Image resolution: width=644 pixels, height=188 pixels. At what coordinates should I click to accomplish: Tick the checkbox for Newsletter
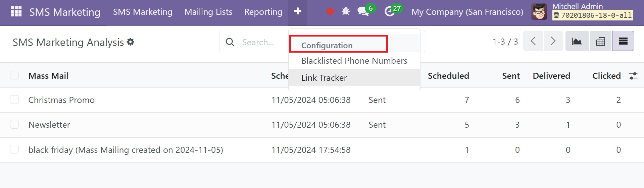point(14,124)
